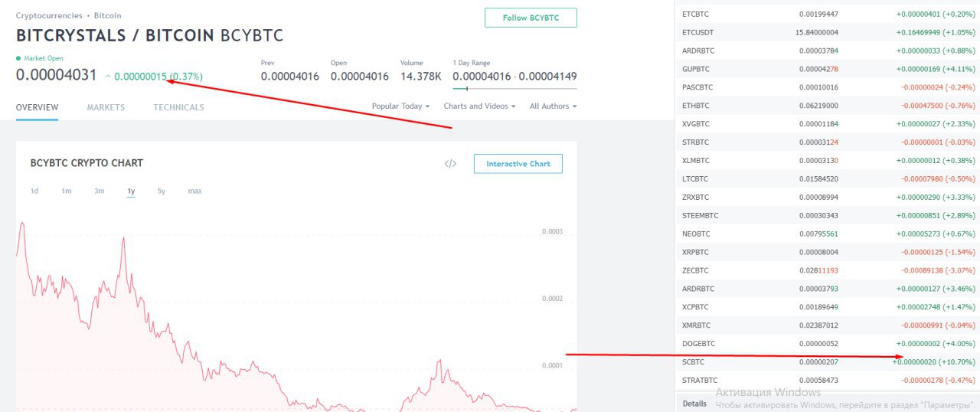The image size is (980, 412).
Task: Select the ZRXBTC row in watchlist
Action: [828, 198]
